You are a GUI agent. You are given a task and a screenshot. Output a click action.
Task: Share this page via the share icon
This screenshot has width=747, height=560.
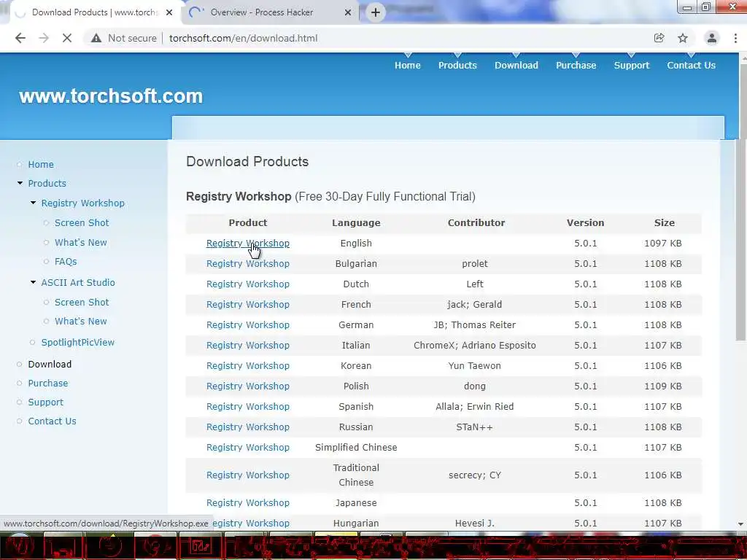(x=659, y=38)
